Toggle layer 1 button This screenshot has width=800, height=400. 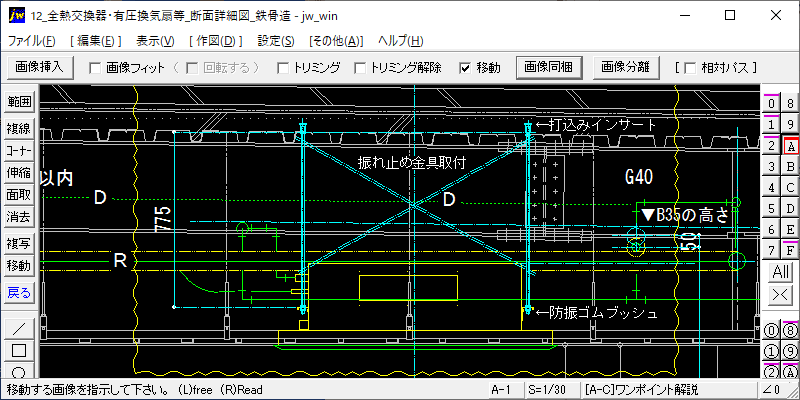(x=771, y=125)
